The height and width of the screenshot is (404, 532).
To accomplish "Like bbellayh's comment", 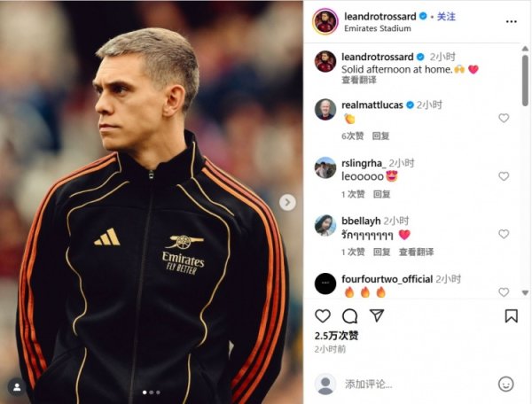I will pos(504,234).
